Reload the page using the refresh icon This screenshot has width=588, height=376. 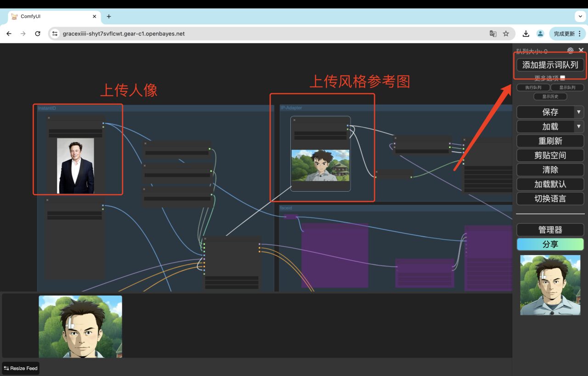[x=38, y=34]
